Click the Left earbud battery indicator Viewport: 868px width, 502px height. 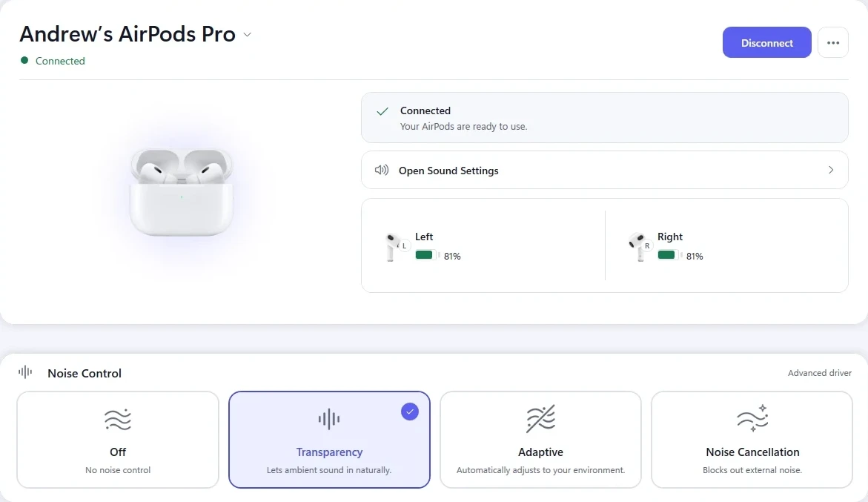coord(428,255)
